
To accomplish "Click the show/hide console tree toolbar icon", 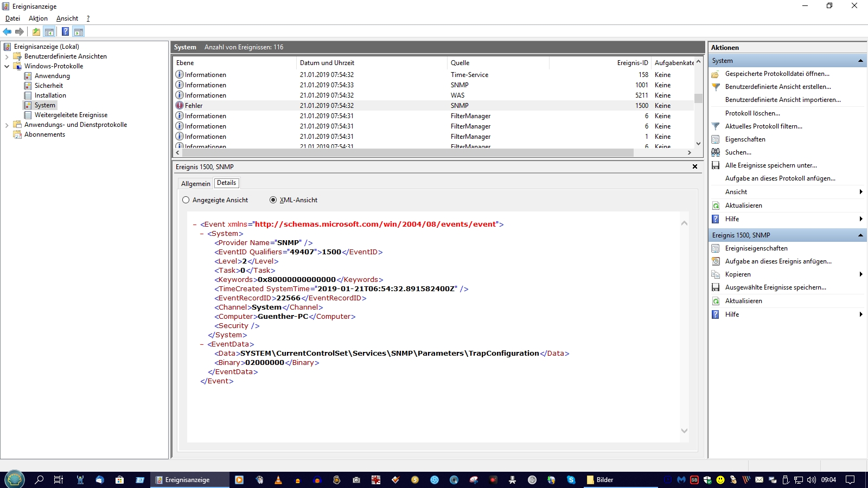I will tap(49, 32).
